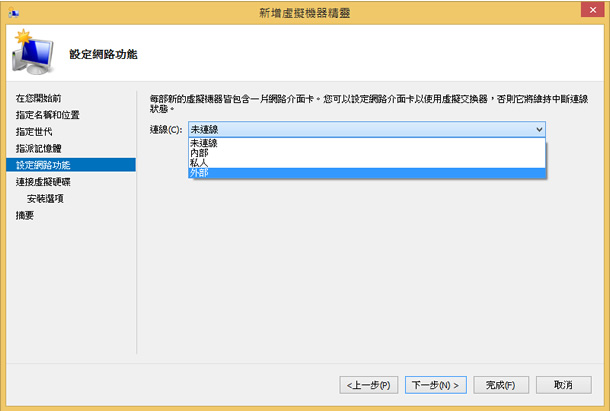The image size is (610, 411).
Task: Jump to the 摘要 step
Action: tap(25, 215)
